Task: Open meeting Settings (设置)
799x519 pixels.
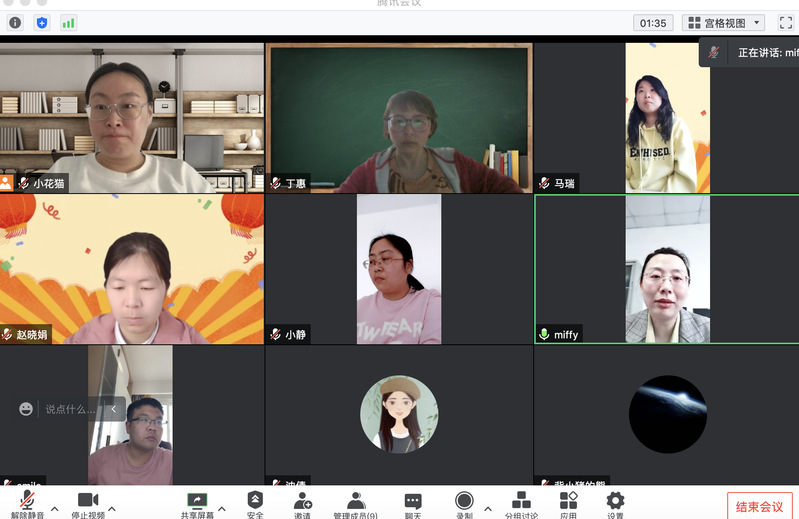Action: (615, 504)
